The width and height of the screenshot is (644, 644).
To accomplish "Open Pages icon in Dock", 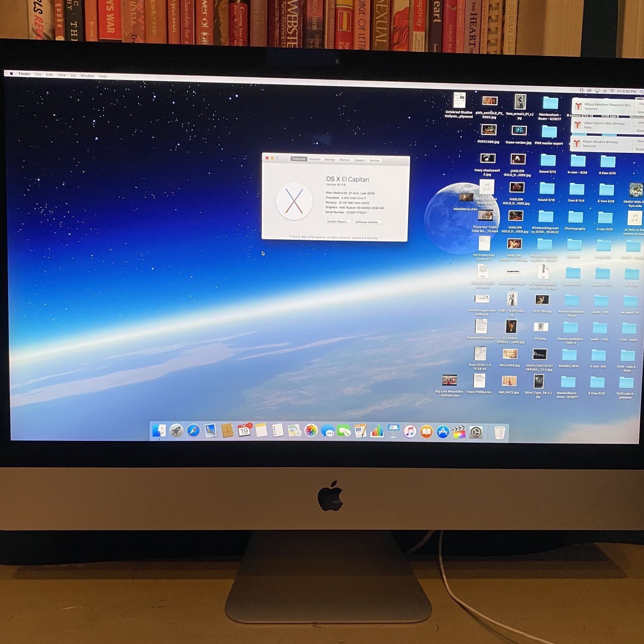I will point(360,431).
